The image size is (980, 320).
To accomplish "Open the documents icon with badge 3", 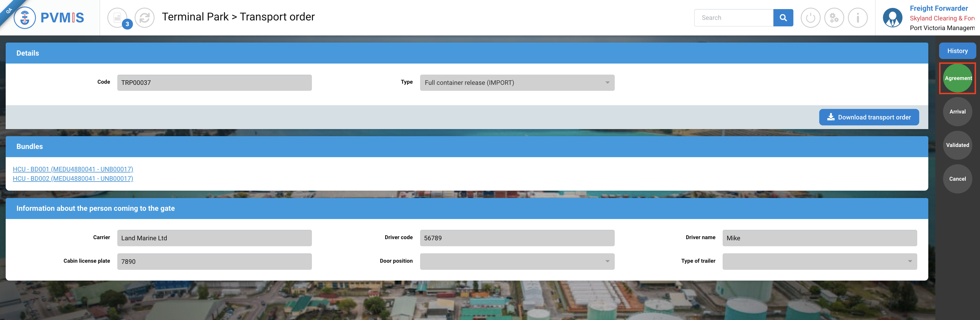I will (x=118, y=18).
